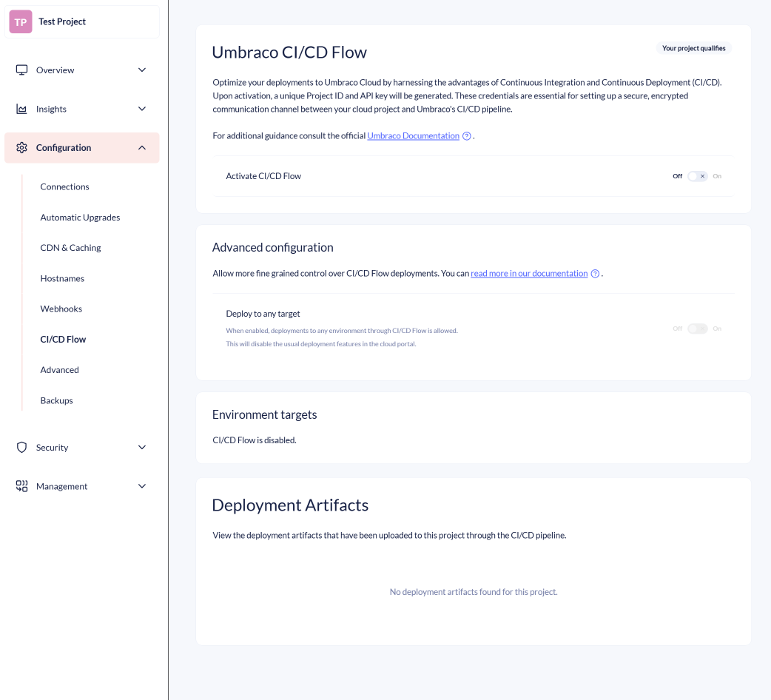Click the Management grid icon
The width and height of the screenshot is (771, 700).
[22, 486]
